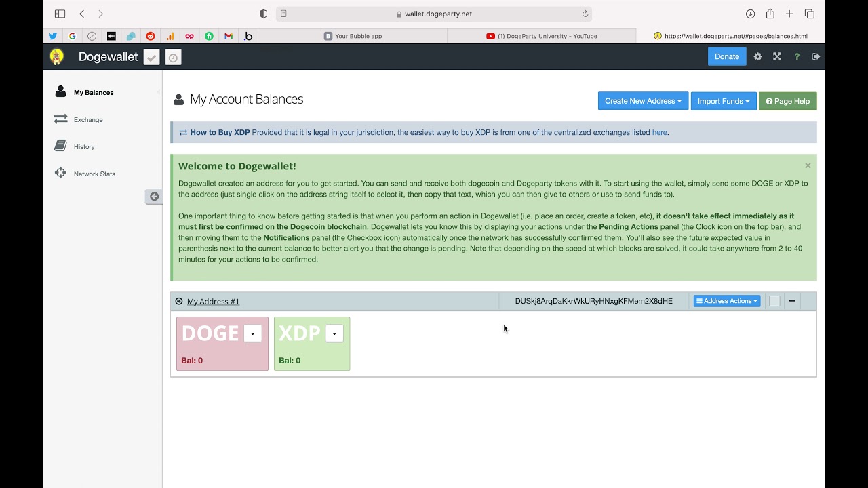Open the Fiverr green pinned tab
This screenshot has width=868, height=488.
coord(209,36)
